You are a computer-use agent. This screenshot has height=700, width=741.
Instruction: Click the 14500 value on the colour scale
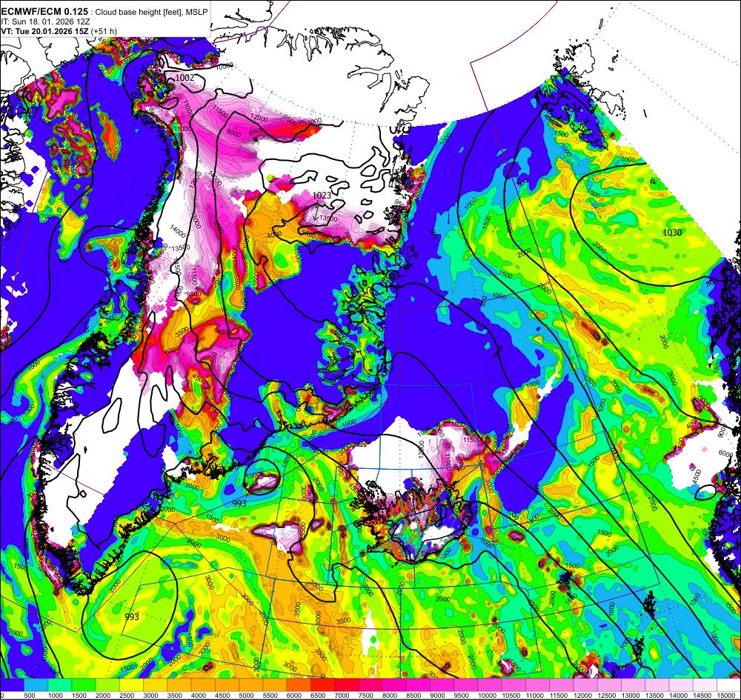point(701,696)
